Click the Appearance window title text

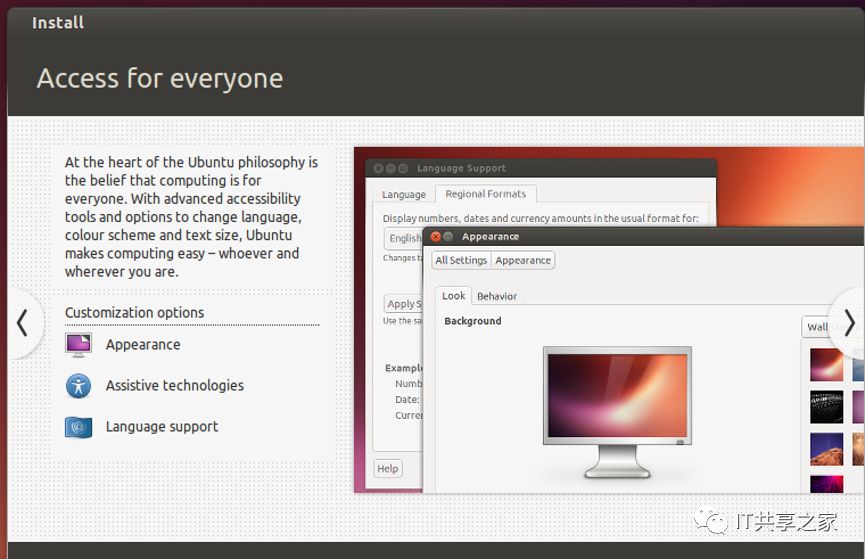(490, 237)
